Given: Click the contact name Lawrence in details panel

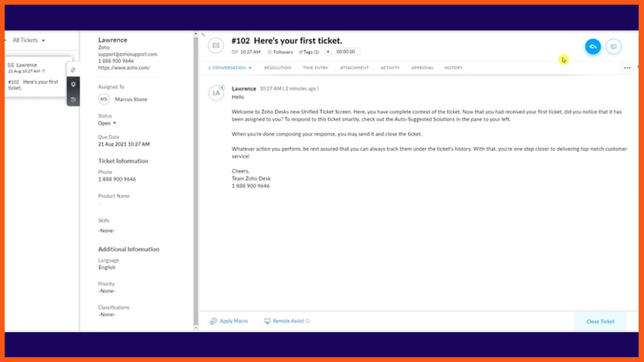Looking at the screenshot, I should point(113,40).
